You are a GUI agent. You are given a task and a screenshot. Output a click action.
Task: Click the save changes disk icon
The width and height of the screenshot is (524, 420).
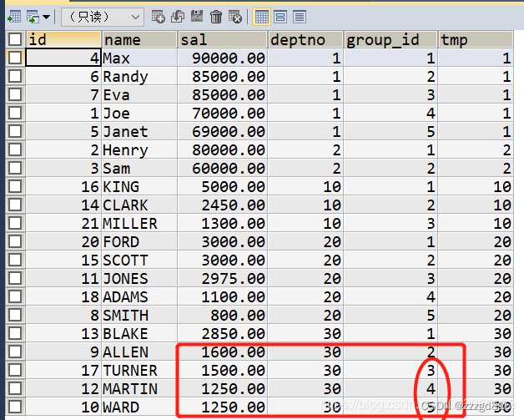197,16
